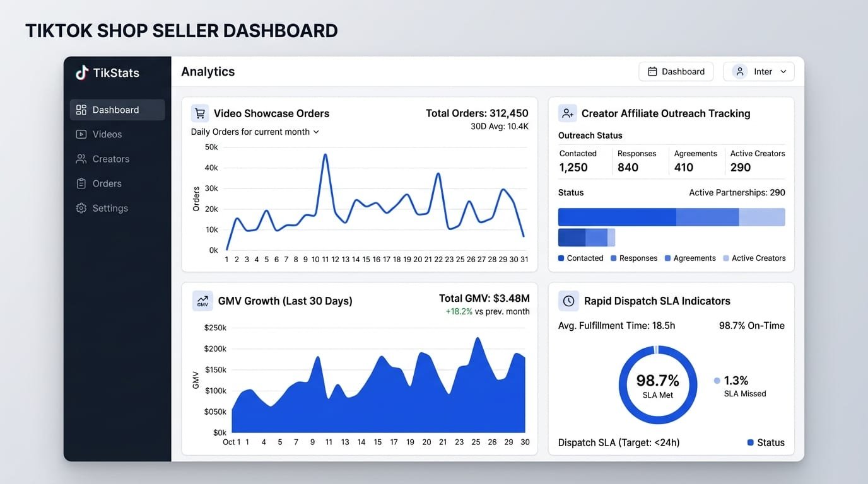Click the Contacted legend swatch
Screen dimensions: 868x484
[561, 258]
